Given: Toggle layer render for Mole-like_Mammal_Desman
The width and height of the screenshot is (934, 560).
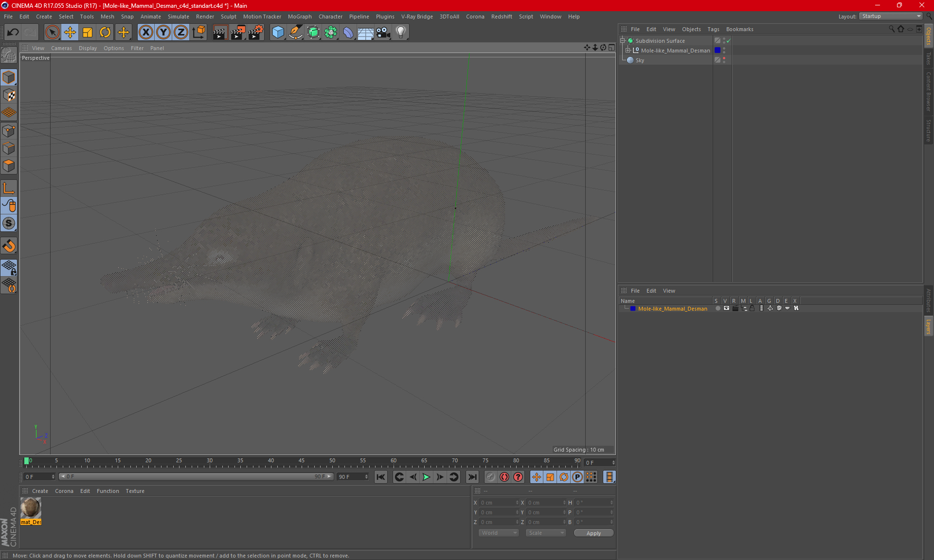Looking at the screenshot, I should (735, 308).
